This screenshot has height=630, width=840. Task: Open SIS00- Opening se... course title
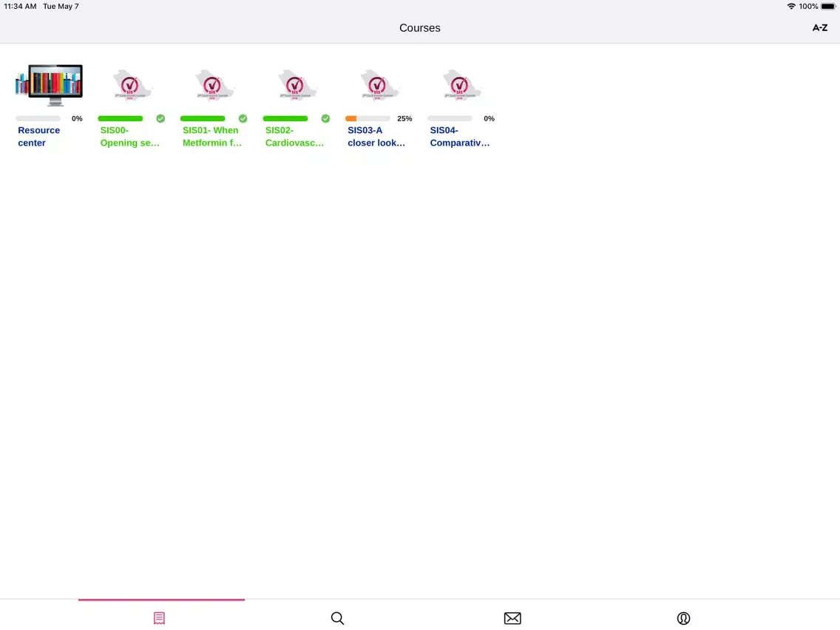pos(129,137)
